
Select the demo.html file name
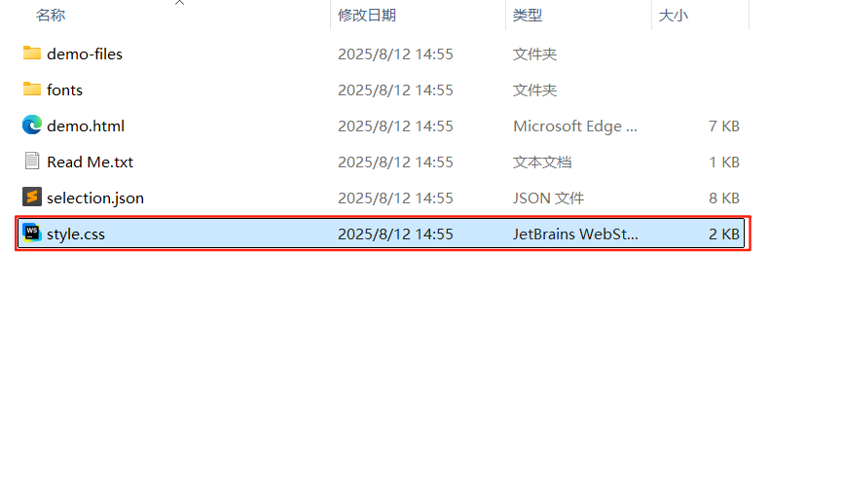pyautogui.click(x=86, y=126)
